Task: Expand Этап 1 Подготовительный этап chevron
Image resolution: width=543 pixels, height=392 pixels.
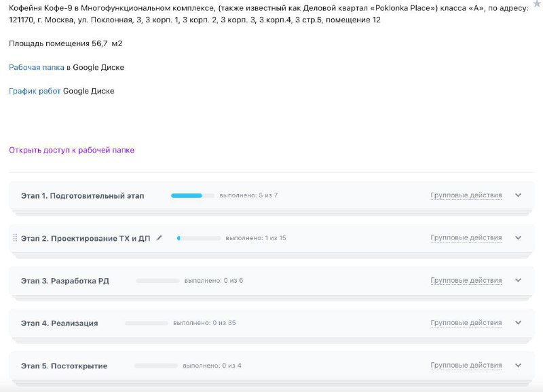Action: coord(518,195)
